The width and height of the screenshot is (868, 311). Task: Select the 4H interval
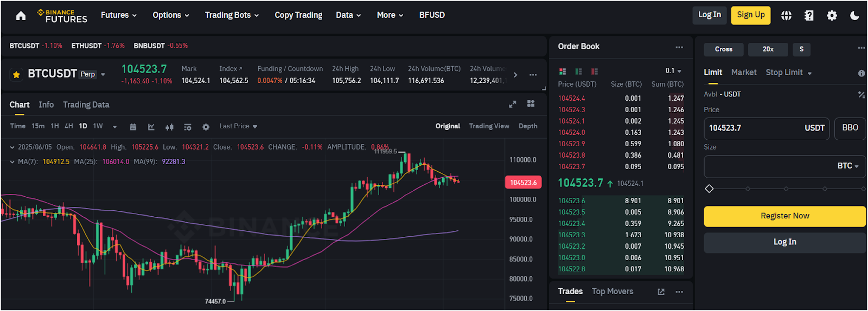[x=69, y=126]
